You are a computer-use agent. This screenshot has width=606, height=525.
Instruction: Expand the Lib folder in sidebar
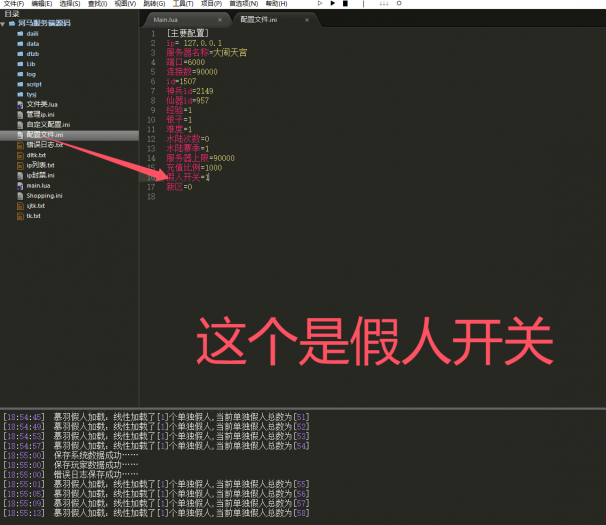[30, 63]
